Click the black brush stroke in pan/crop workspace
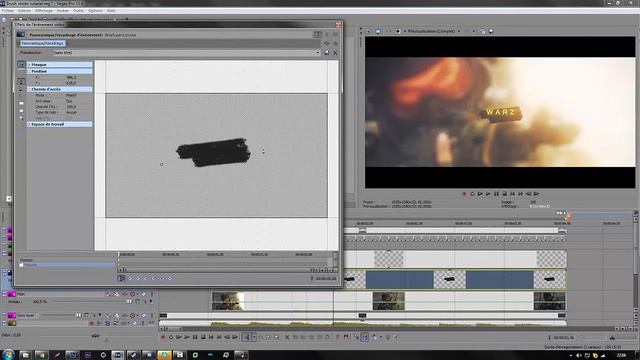 213,152
